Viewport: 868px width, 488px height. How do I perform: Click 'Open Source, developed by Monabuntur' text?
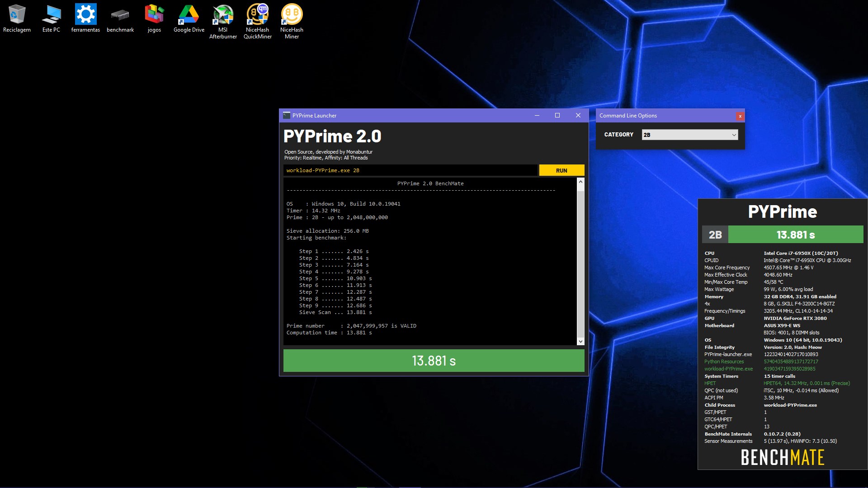pos(328,152)
